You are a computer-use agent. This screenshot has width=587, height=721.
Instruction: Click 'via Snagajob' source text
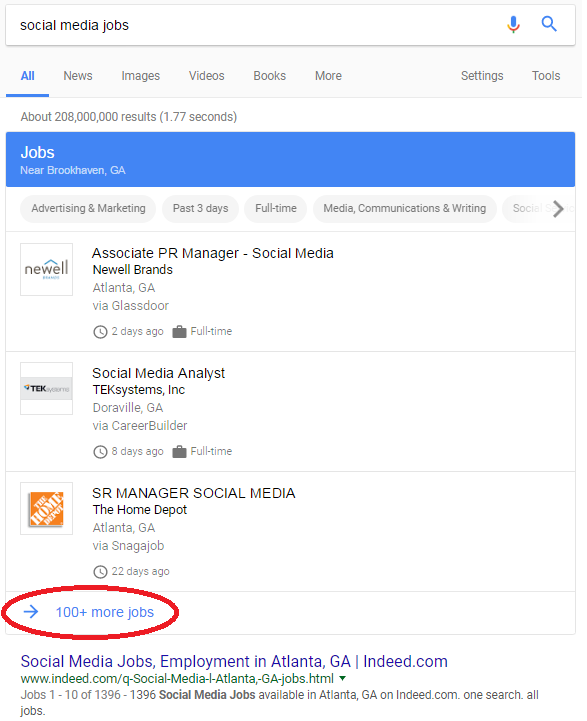128,546
